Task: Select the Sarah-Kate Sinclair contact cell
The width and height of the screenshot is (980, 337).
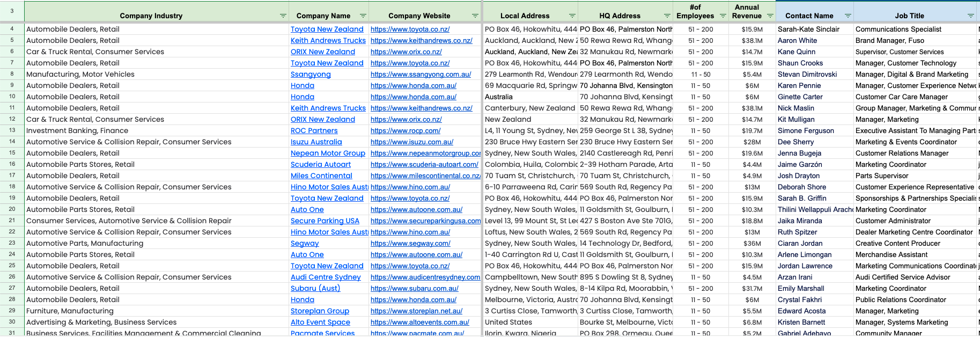Action: click(x=815, y=30)
